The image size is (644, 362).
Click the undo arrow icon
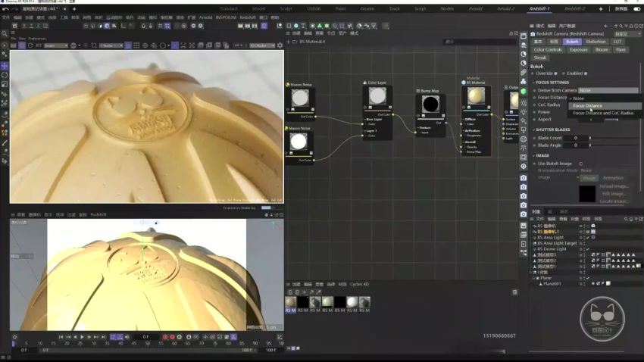[5, 8]
